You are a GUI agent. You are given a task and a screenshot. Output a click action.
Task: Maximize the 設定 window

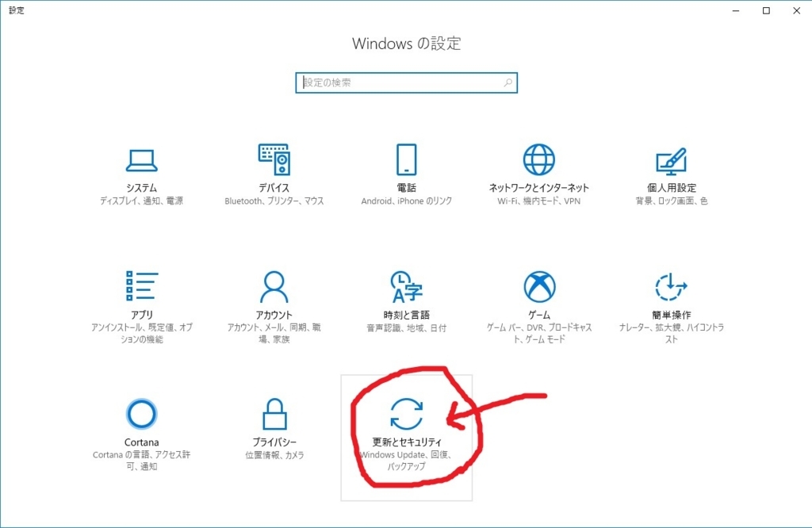pos(767,10)
